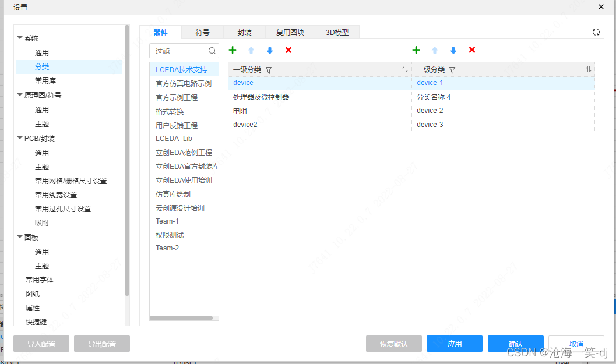Click the 导入配置 button
This screenshot has width=616, height=364.
(x=41, y=344)
